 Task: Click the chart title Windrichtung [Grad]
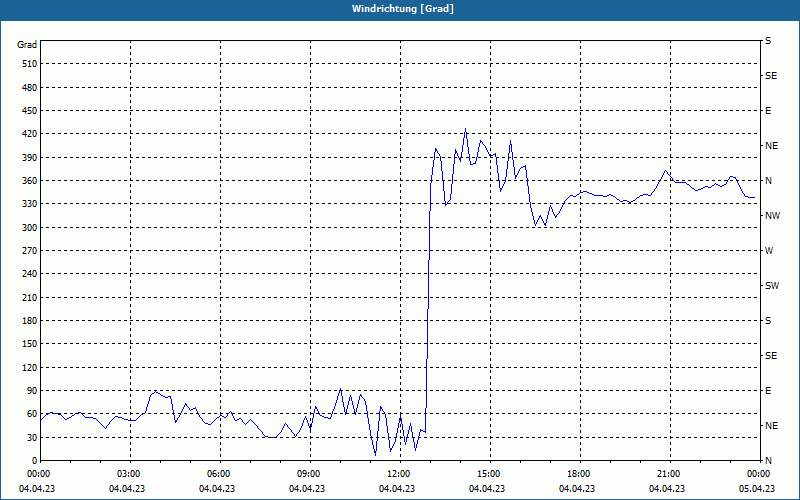coord(403,9)
